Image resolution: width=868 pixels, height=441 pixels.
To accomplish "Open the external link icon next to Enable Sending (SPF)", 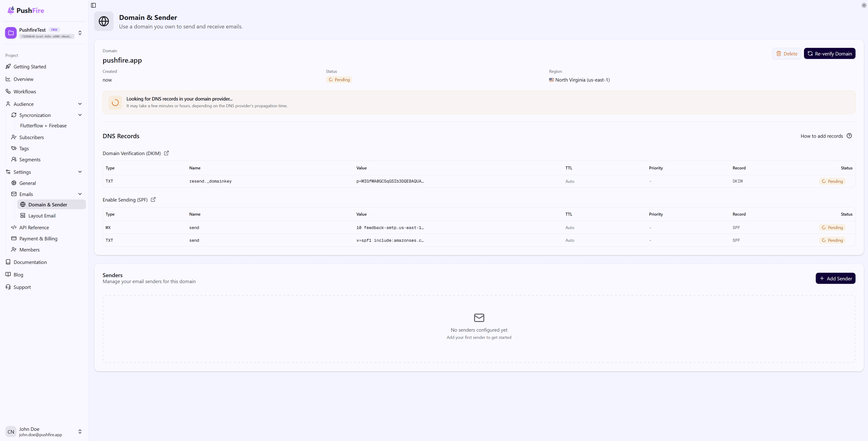I will tap(153, 199).
